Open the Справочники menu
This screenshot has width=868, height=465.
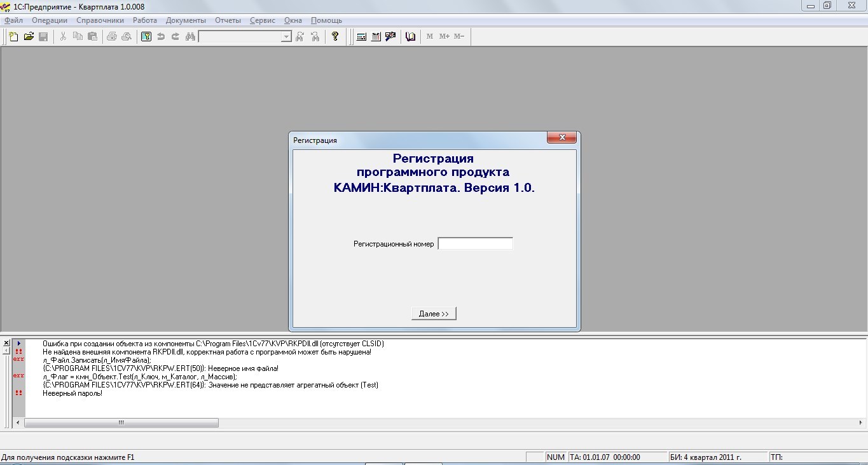100,20
